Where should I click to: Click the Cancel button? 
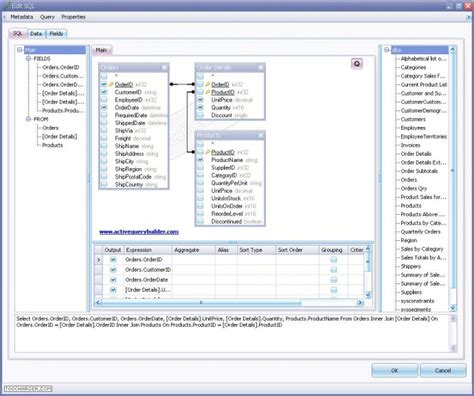pos(443,370)
